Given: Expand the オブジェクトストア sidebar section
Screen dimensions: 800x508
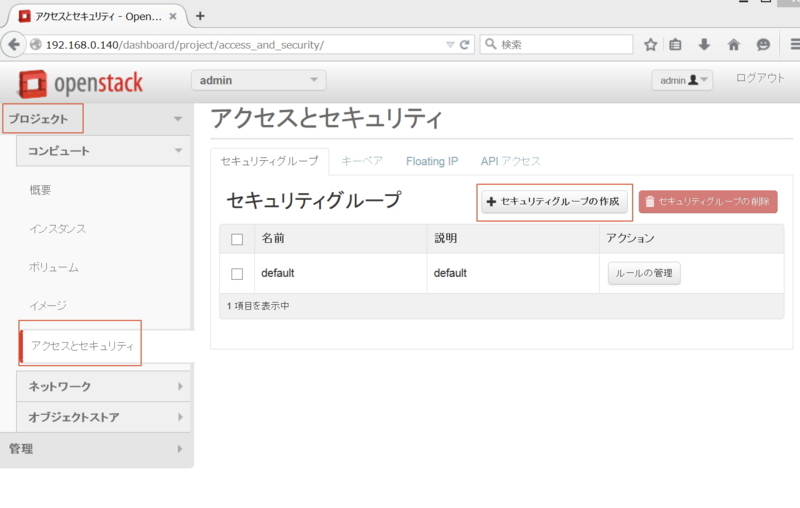Looking at the screenshot, I should (x=104, y=417).
